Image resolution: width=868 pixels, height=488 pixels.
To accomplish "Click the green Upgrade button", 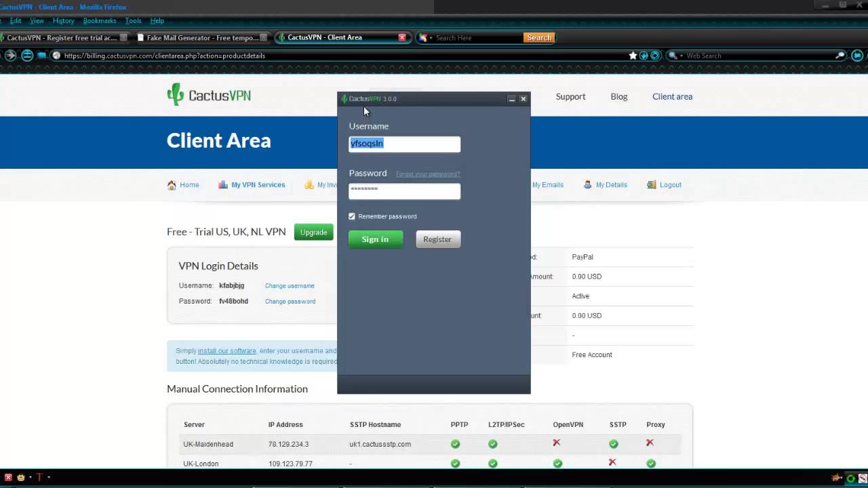I will click(313, 232).
